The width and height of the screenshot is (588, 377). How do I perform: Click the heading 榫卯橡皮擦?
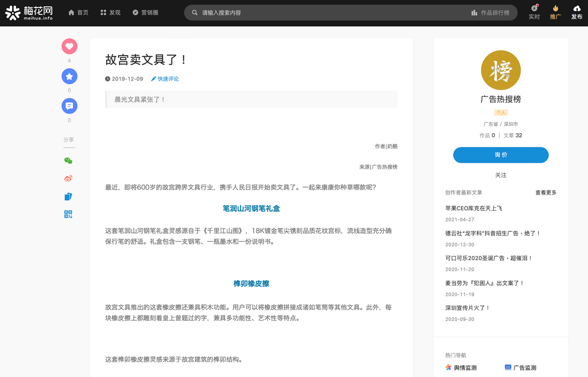click(x=252, y=283)
